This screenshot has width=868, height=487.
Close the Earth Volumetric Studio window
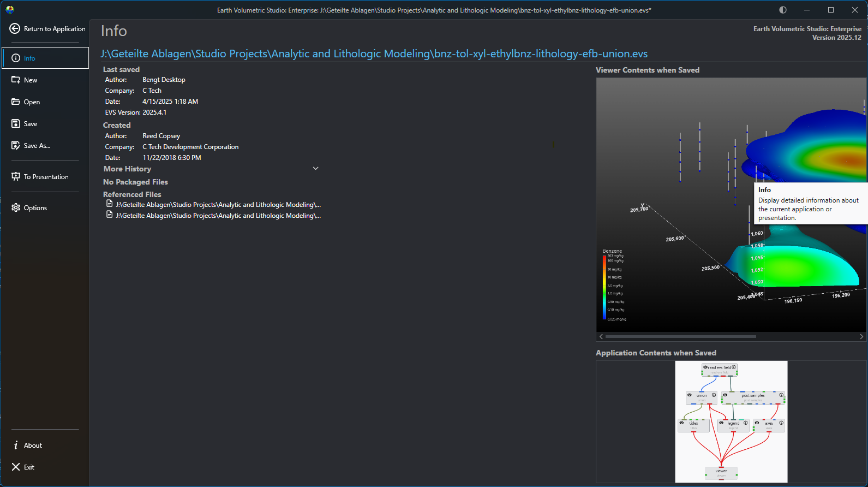[x=855, y=10]
